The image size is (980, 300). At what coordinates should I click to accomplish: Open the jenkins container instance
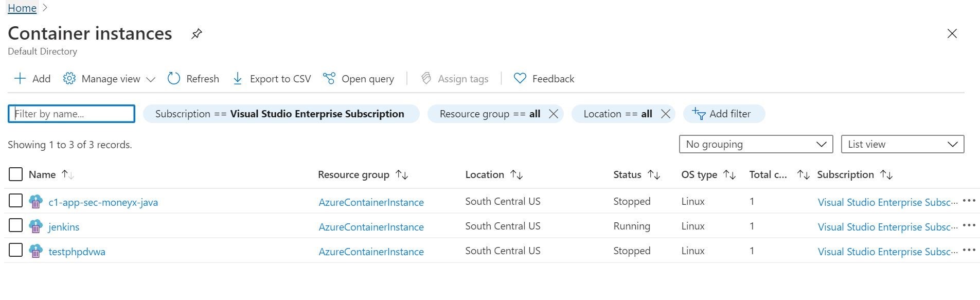tap(64, 227)
